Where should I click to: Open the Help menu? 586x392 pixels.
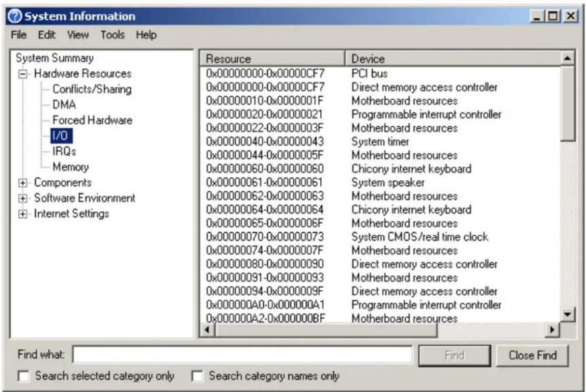click(x=146, y=35)
